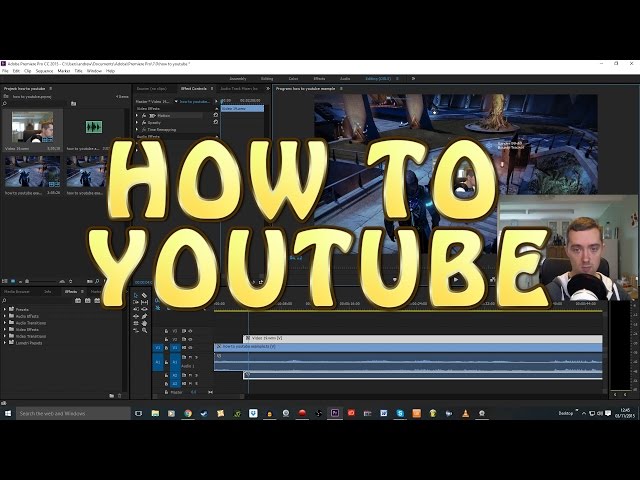
Task: Open Skype from the taskbar
Action: pos(400,413)
